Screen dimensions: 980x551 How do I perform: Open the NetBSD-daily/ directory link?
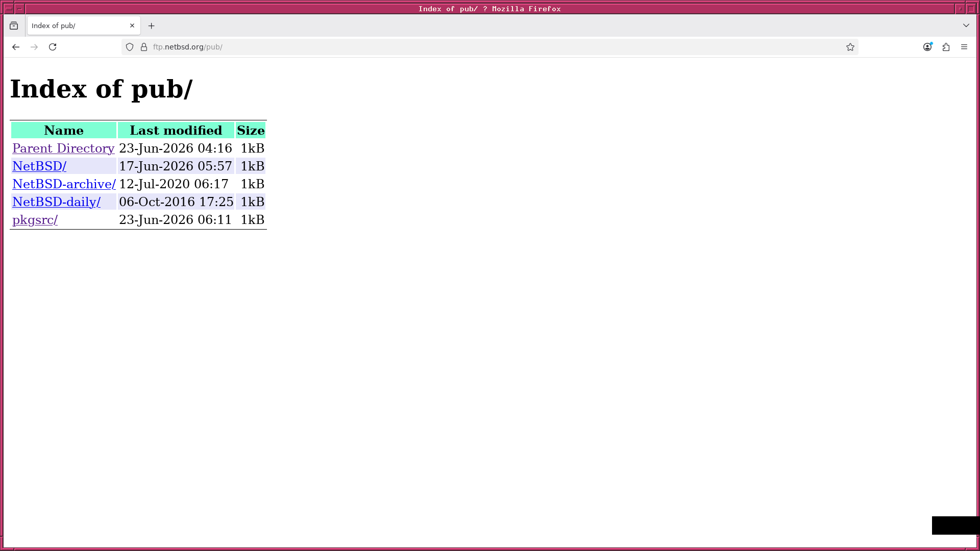(x=56, y=202)
